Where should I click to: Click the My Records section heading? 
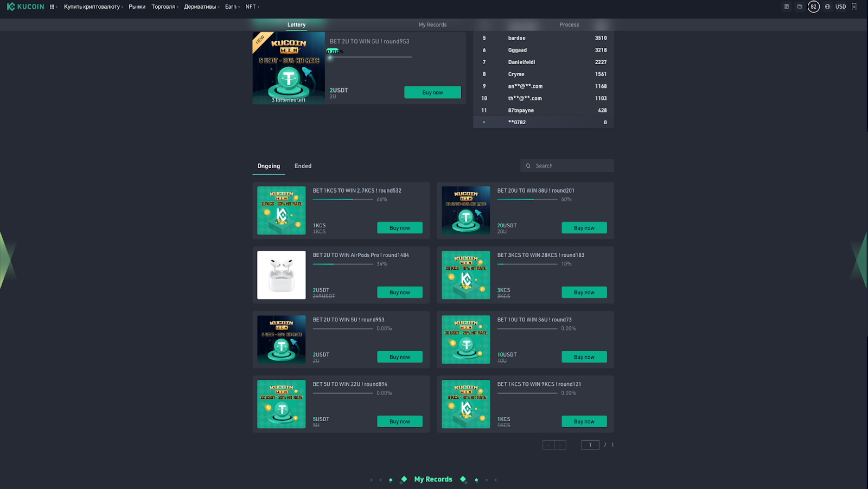[x=433, y=479]
